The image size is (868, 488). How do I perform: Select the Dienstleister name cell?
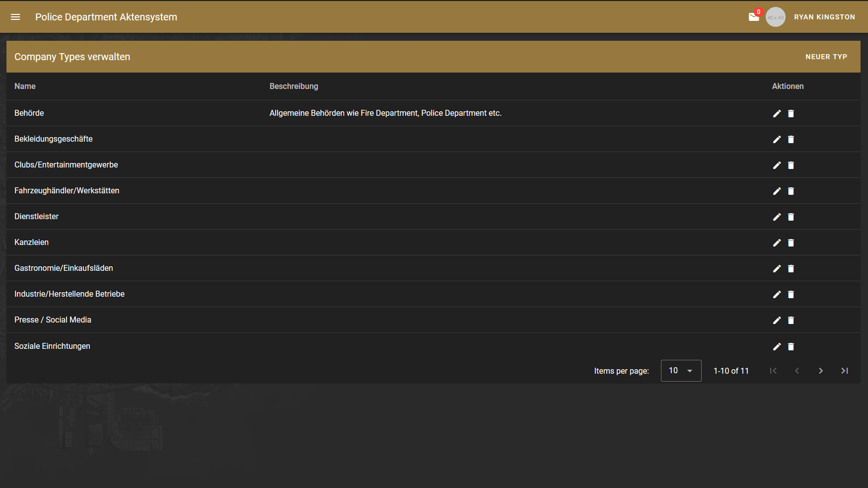36,216
